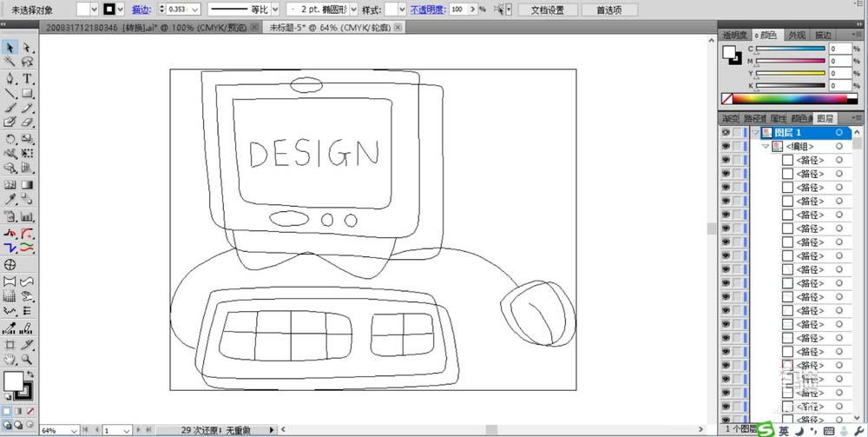
Task: Activate the Paintbrush tool
Action: (10, 108)
